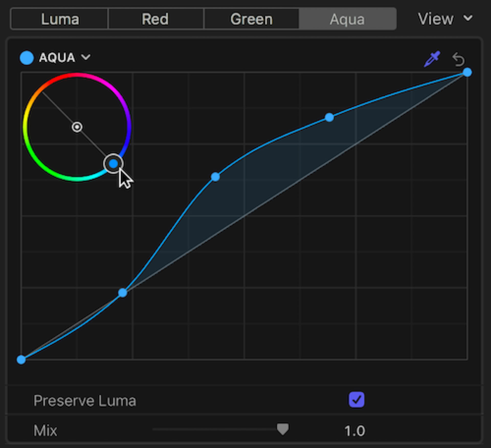The height and width of the screenshot is (448, 491).
Task: Select the center curve control point
Action: [x=215, y=177]
